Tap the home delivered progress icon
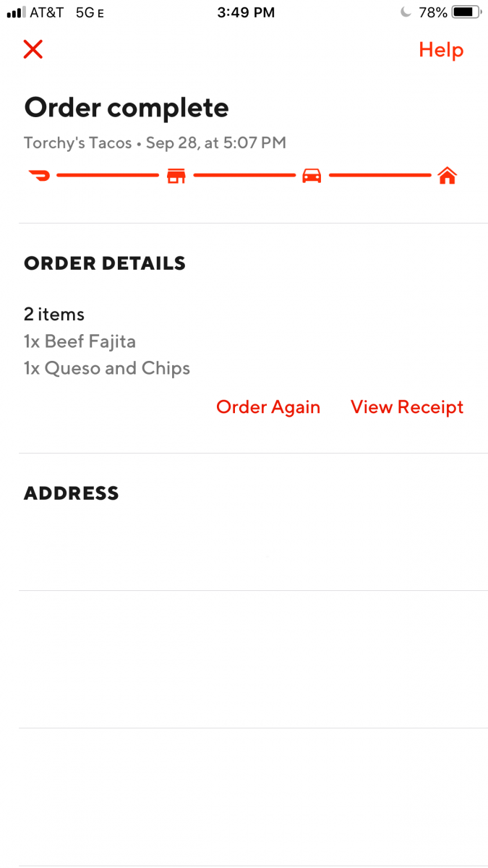 click(448, 176)
